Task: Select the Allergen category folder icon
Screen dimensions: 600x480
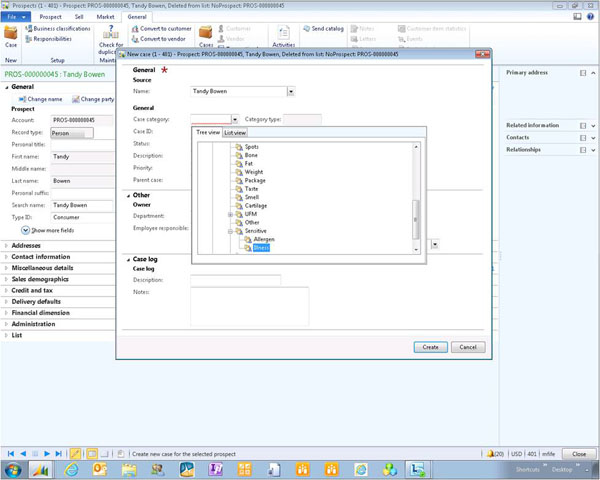Action: point(246,239)
